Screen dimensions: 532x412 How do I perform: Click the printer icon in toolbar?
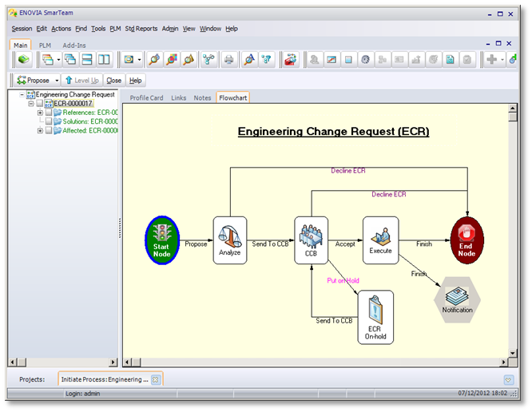tap(229, 60)
